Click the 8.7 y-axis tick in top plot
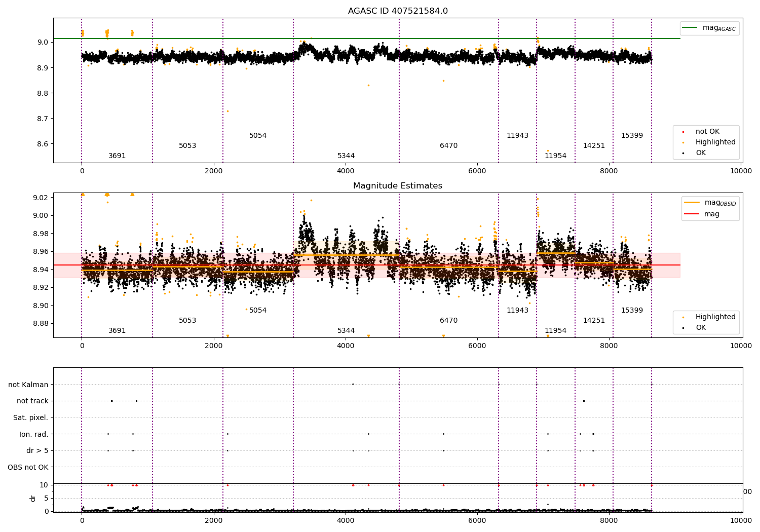Screen dimensions: 760x532 (43, 119)
